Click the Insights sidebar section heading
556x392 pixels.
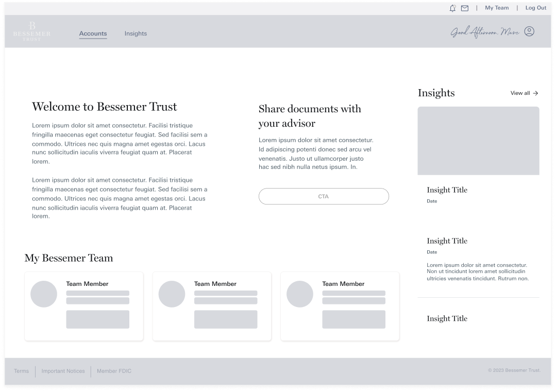[436, 93]
